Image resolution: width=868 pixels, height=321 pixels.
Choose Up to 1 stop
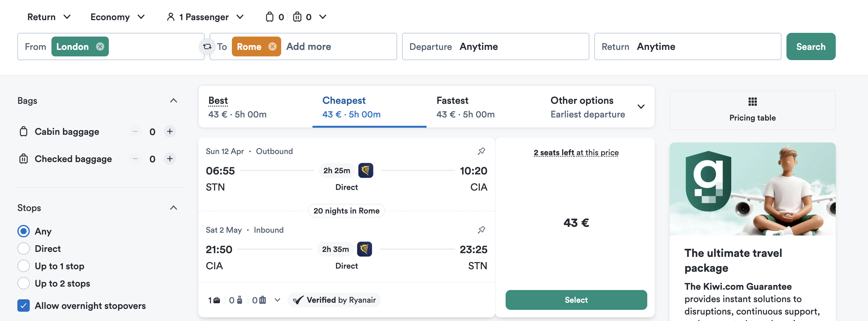pyautogui.click(x=24, y=266)
